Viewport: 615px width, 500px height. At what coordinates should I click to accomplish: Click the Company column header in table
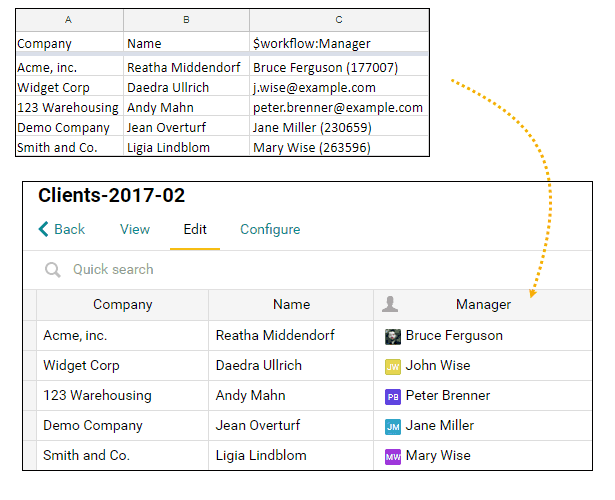pyautogui.click(x=122, y=305)
